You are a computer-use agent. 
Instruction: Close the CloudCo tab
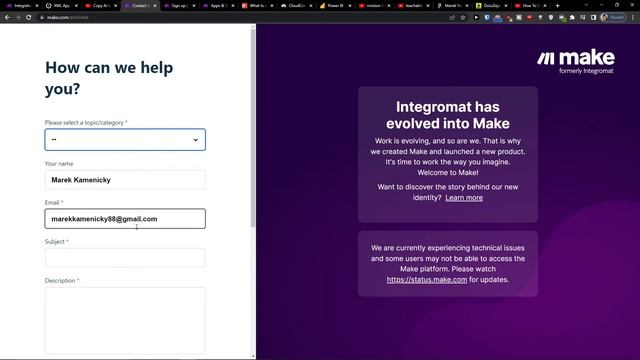311,6
